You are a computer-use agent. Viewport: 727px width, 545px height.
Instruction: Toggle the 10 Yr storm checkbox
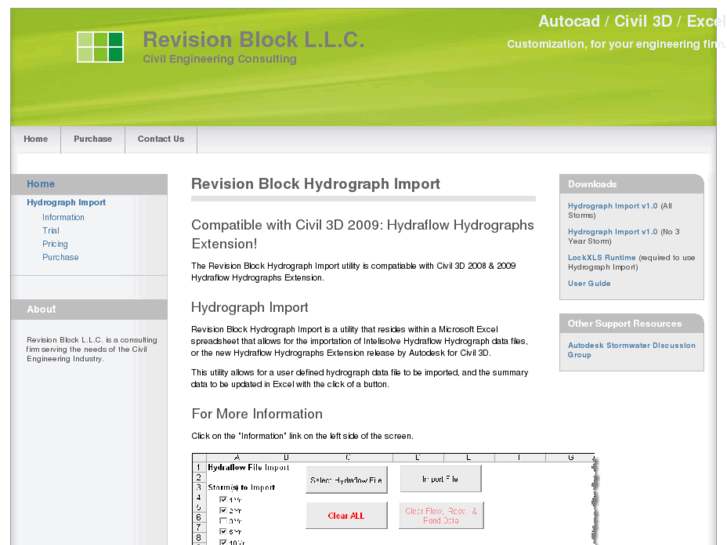[x=223, y=542]
